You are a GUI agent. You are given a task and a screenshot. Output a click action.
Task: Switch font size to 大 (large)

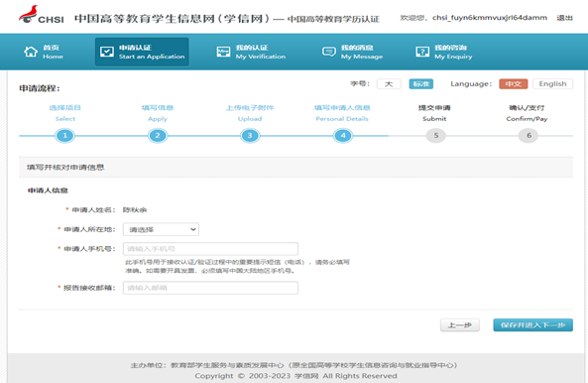(389, 83)
